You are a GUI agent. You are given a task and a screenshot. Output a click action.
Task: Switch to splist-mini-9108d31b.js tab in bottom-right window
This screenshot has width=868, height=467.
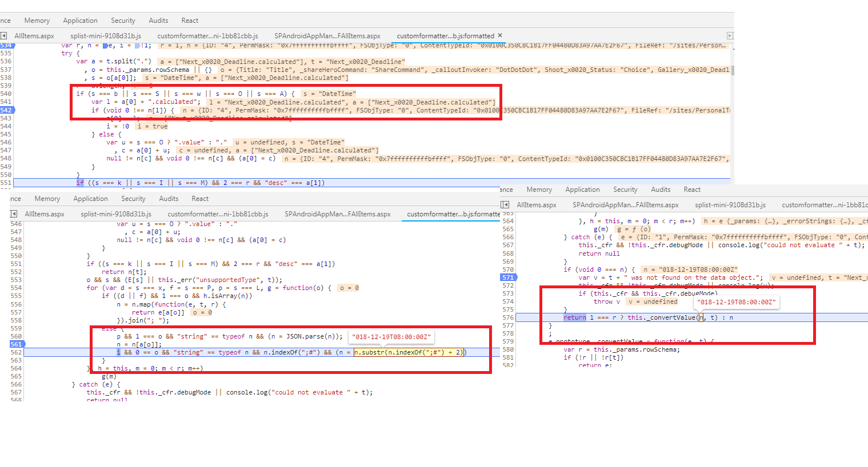pyautogui.click(x=730, y=204)
